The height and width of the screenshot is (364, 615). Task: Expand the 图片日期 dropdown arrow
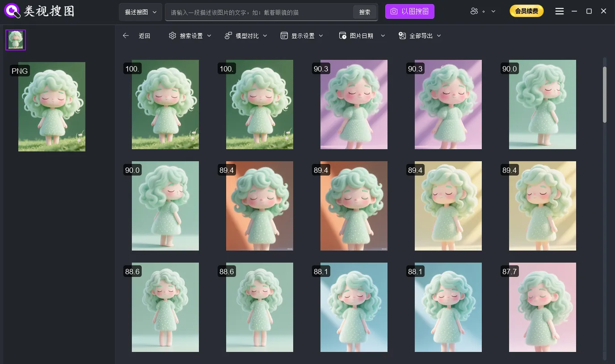tap(383, 36)
